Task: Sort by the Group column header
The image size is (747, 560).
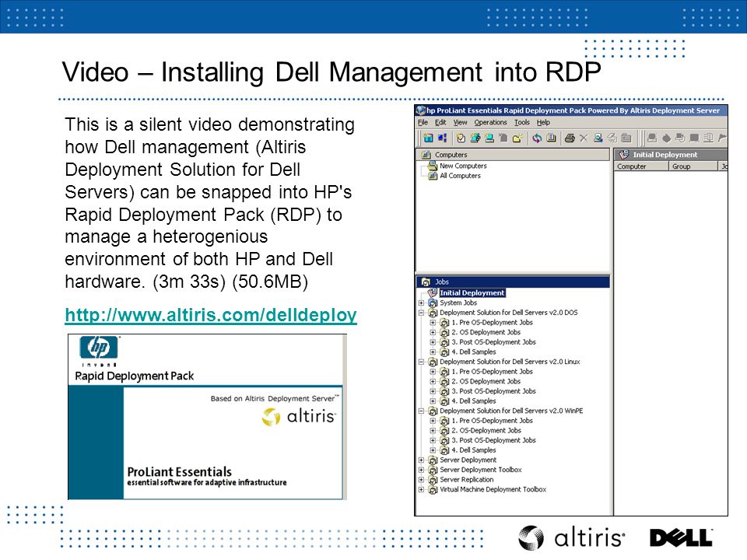Action: click(x=693, y=166)
